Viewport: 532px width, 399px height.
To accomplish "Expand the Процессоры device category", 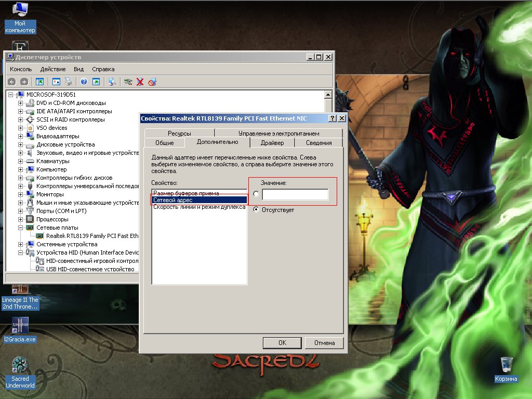I will (x=21, y=219).
